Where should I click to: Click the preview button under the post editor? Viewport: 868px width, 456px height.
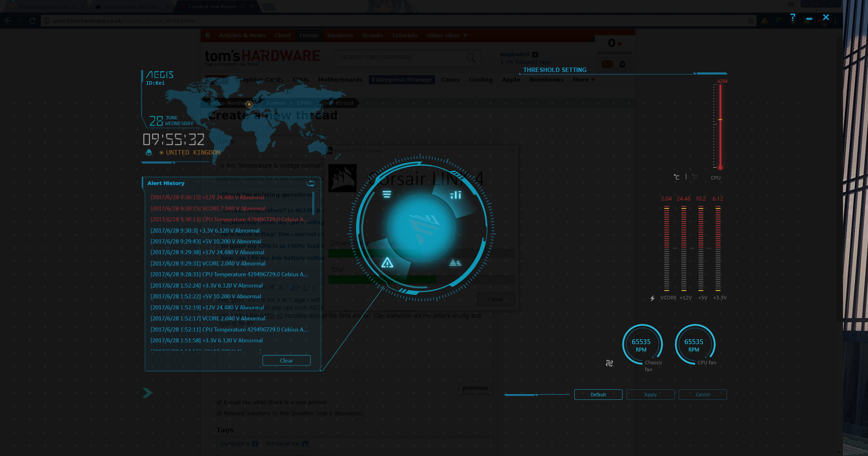pos(475,388)
